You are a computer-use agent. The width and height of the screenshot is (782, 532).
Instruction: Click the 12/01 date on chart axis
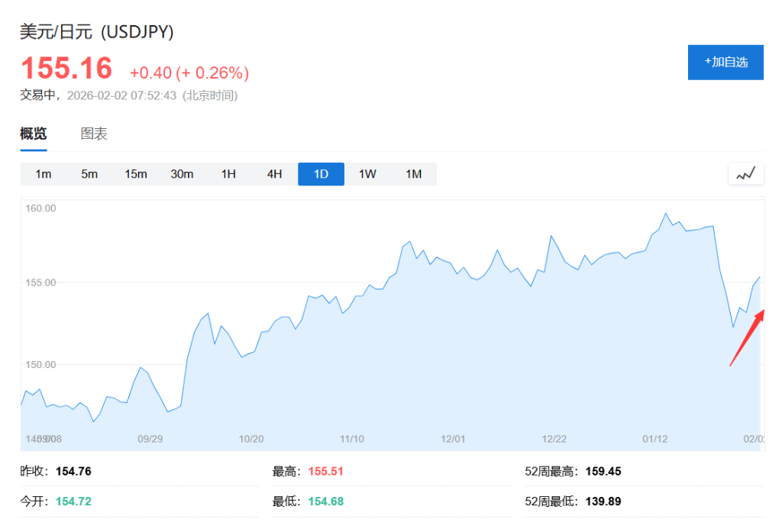(x=453, y=439)
